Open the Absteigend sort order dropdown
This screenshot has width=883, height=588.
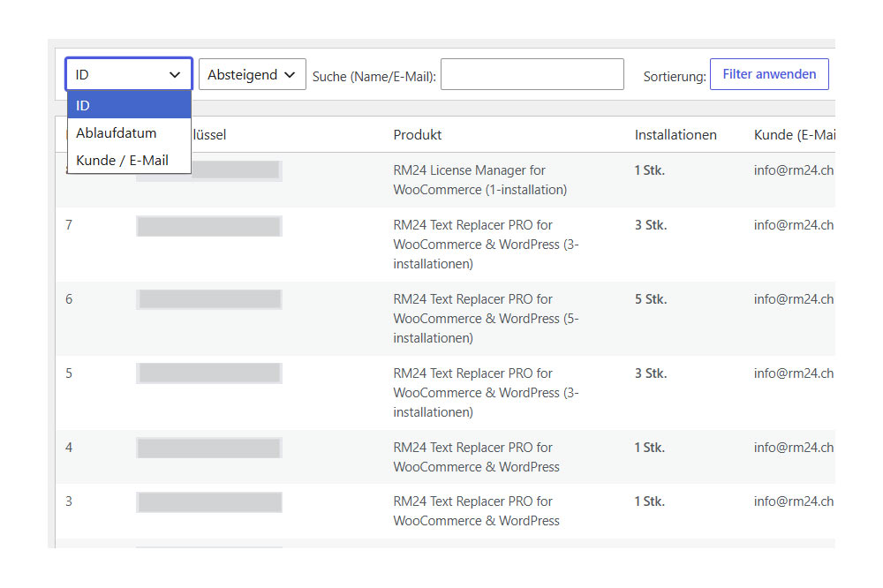click(x=252, y=74)
